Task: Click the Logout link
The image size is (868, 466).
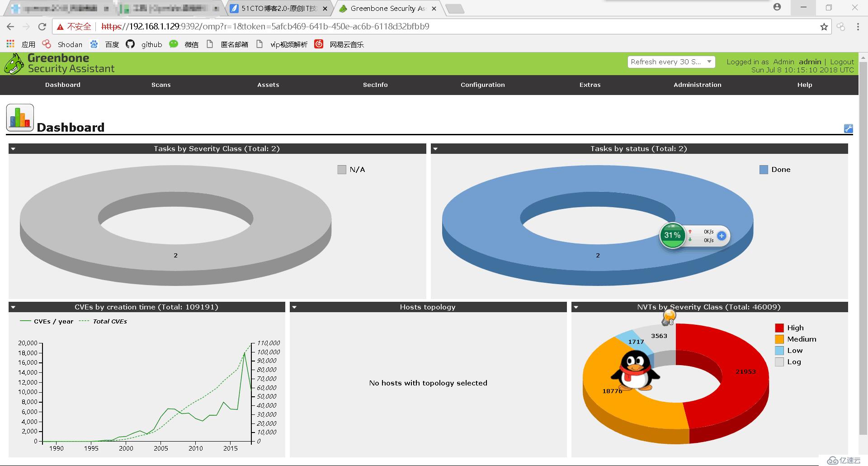Action: click(842, 62)
